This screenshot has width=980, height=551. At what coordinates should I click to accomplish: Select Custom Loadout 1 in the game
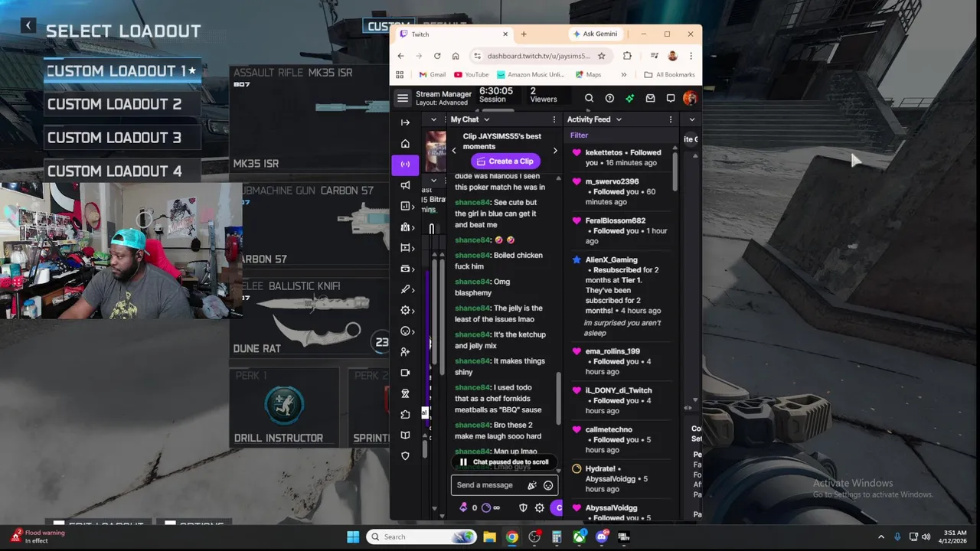click(x=122, y=71)
